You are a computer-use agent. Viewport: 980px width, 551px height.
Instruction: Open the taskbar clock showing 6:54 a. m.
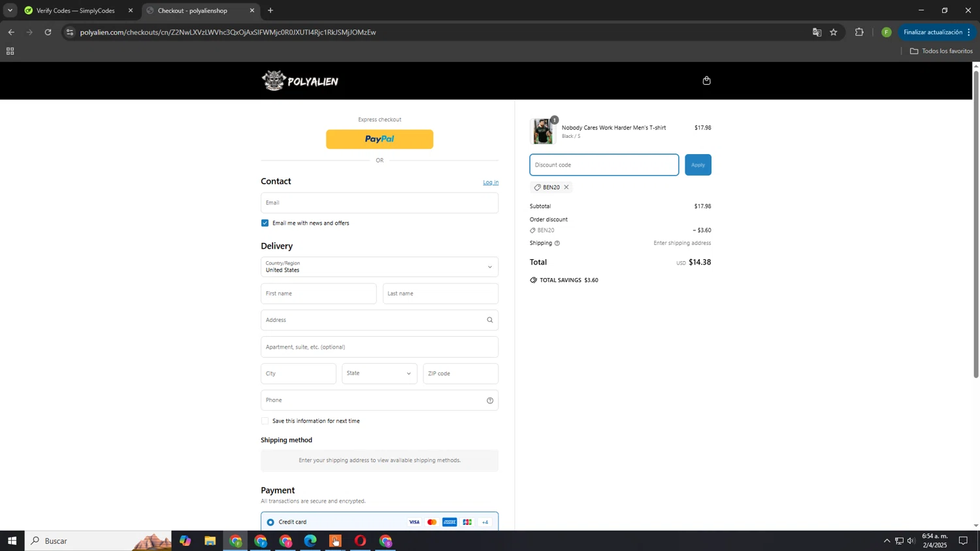click(934, 541)
